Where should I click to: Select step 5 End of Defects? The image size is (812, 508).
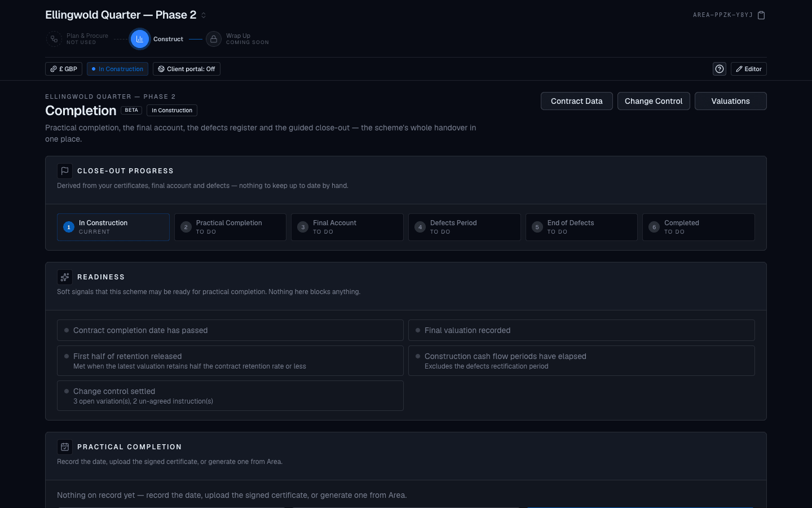[581, 227]
